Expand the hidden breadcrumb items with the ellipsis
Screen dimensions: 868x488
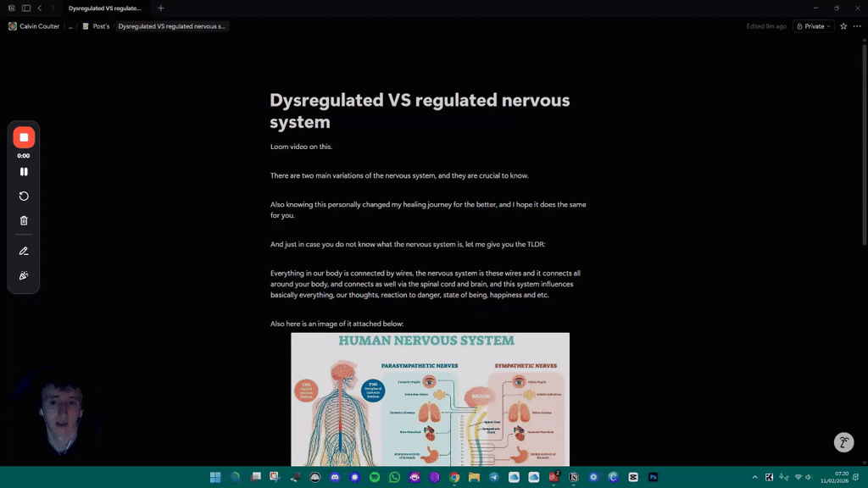point(71,25)
